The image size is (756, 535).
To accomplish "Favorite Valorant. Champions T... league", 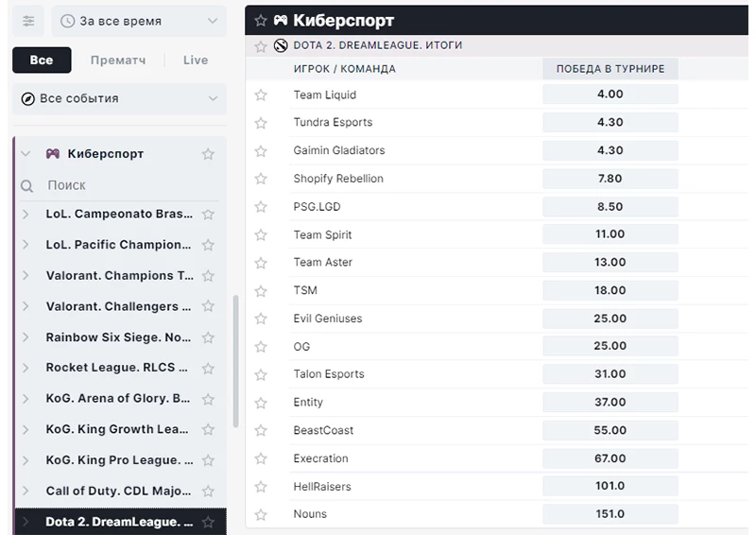I will tap(208, 276).
